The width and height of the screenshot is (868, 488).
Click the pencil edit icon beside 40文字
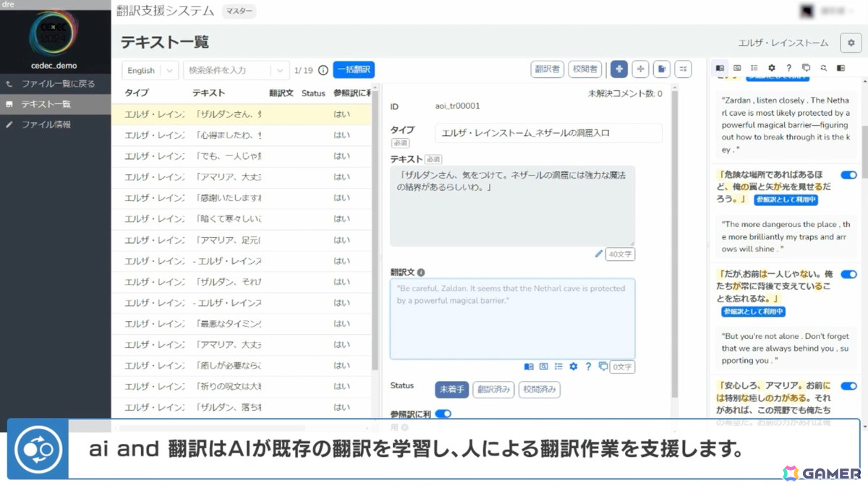[598, 254]
